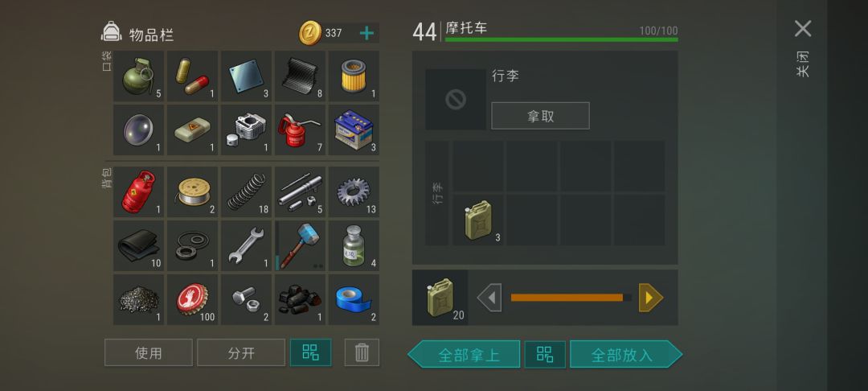
Task: Click the green plus to add coins
Action: (366, 33)
